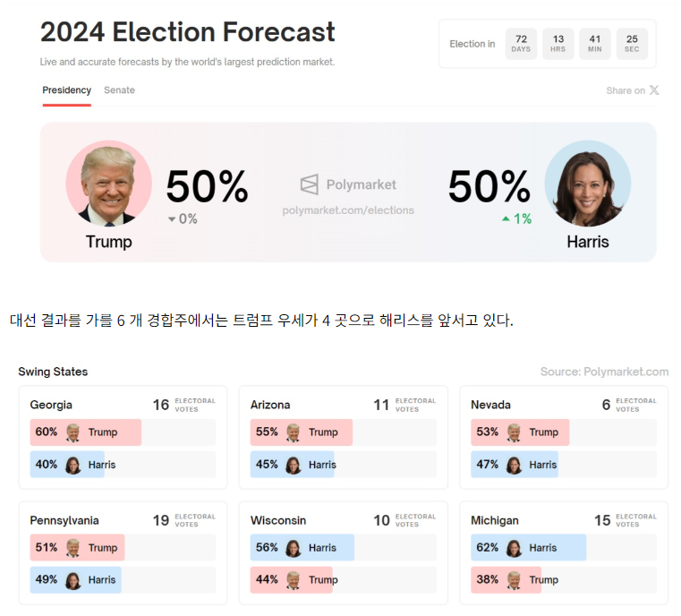Click the Pennsylvania Harris 49% bar
Viewport: 681px width, 616px height.
[75, 580]
